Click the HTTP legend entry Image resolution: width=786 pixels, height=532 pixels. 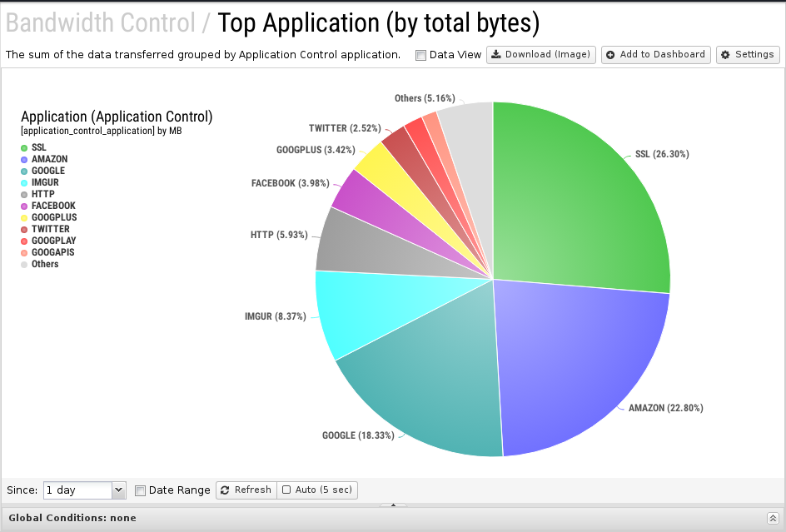point(37,194)
